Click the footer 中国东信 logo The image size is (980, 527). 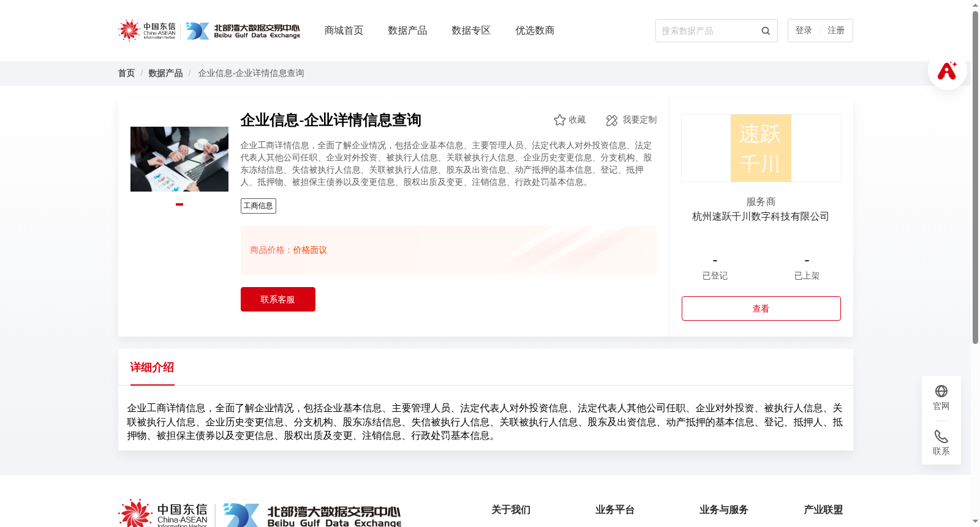163,513
